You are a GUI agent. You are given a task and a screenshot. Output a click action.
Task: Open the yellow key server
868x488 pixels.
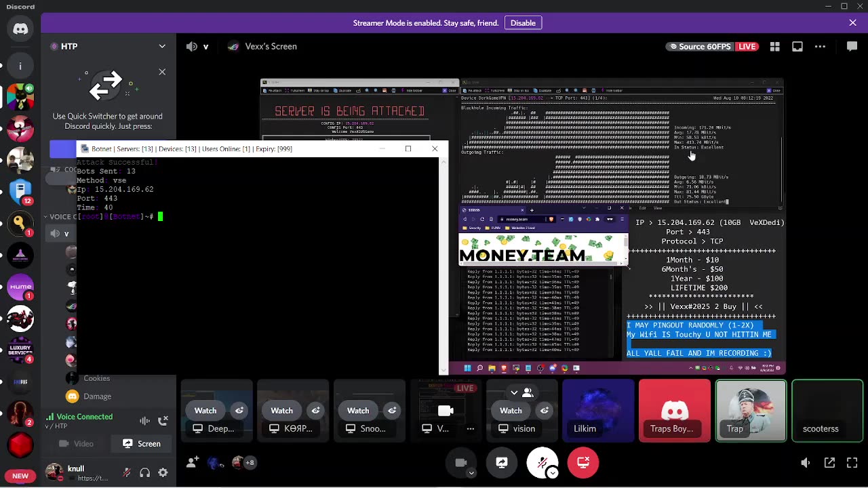[20, 223]
